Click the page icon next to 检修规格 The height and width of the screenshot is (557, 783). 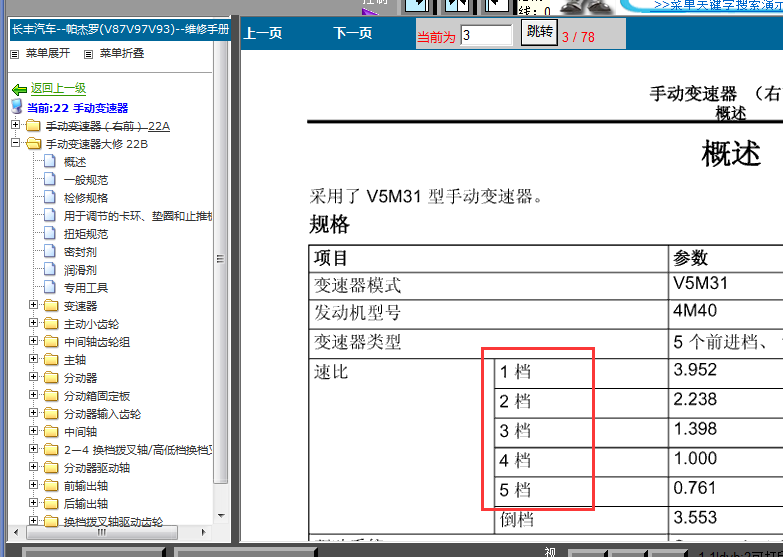click(x=49, y=197)
